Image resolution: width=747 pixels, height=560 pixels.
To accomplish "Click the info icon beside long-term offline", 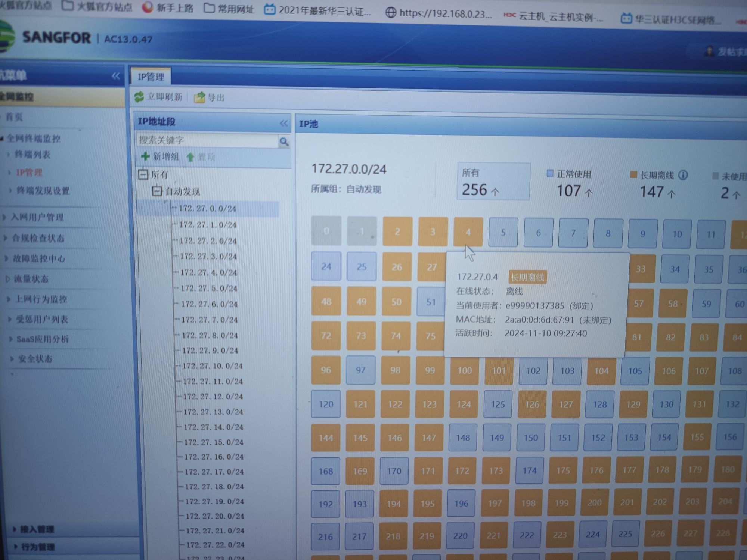I will 683,175.
